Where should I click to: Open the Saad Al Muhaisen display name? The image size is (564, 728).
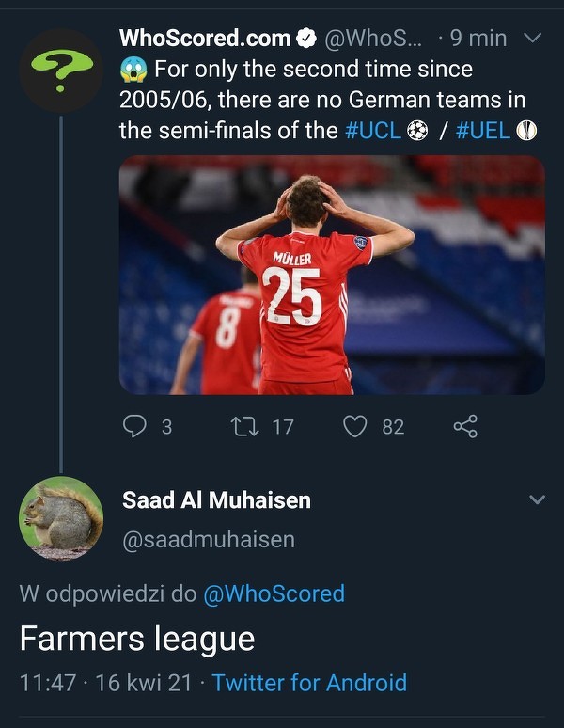pos(216,499)
